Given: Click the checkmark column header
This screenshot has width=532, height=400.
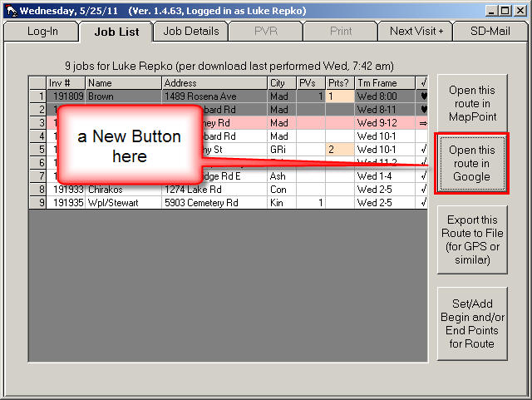Looking at the screenshot, I should [423, 83].
